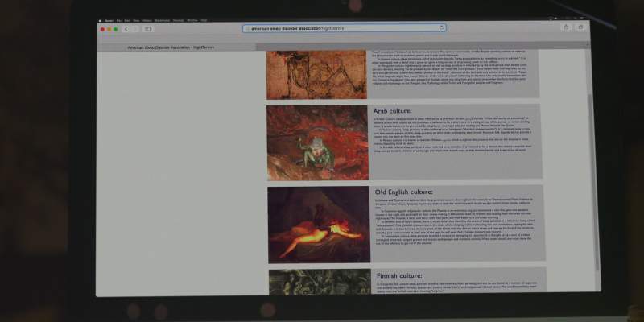The image size is (644, 322).
Task: Open the Safari menu
Action: [x=109, y=21]
